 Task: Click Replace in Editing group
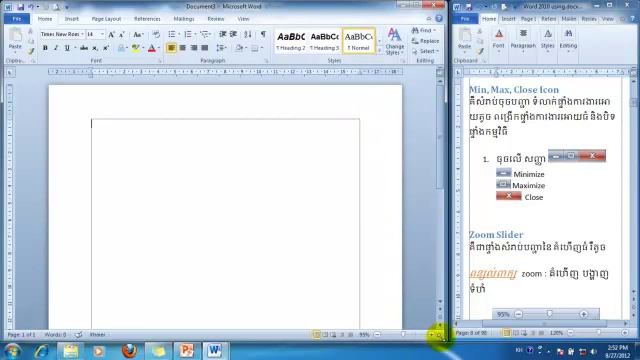click(425, 41)
